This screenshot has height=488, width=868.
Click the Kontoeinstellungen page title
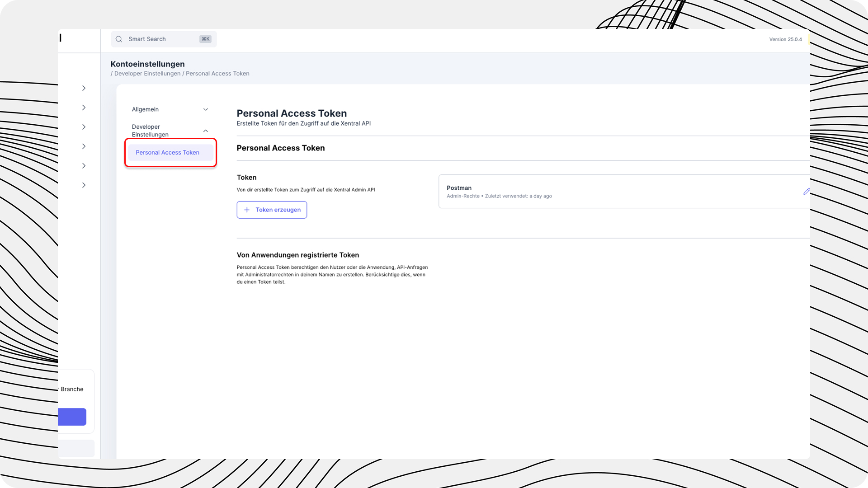[147, 64]
